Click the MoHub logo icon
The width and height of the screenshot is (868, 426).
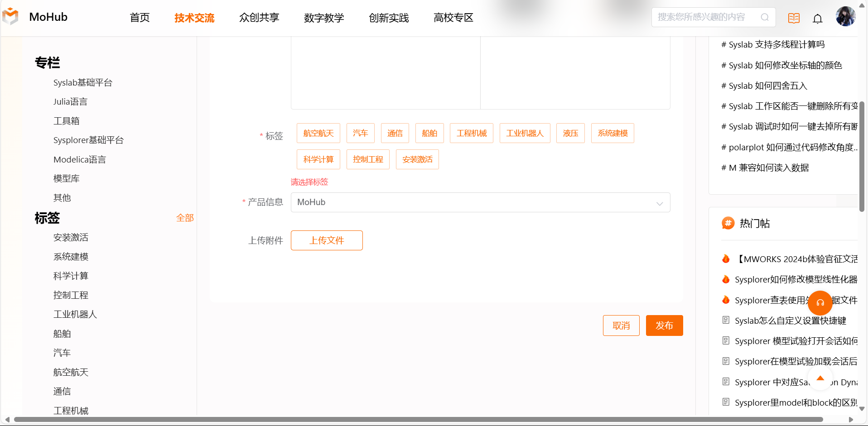[x=10, y=17]
